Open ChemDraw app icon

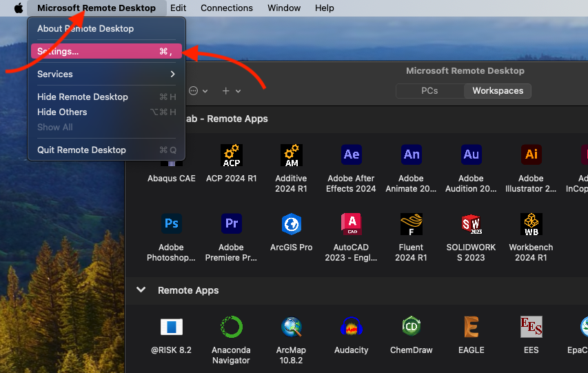pos(412,327)
